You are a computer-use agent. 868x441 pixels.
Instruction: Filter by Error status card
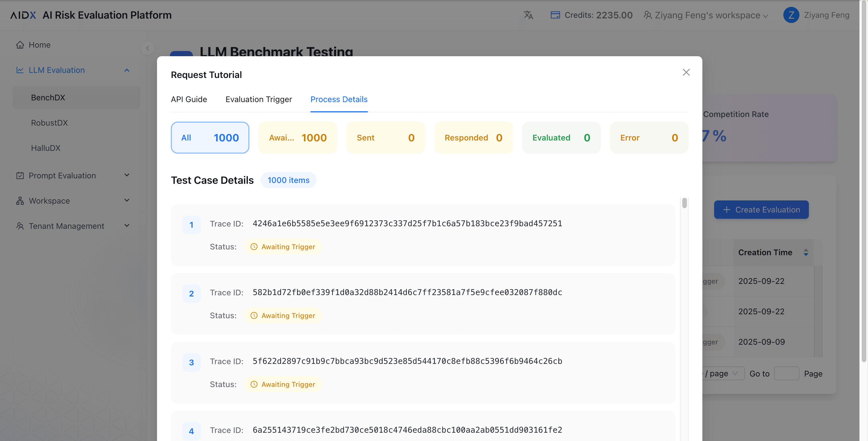click(649, 138)
